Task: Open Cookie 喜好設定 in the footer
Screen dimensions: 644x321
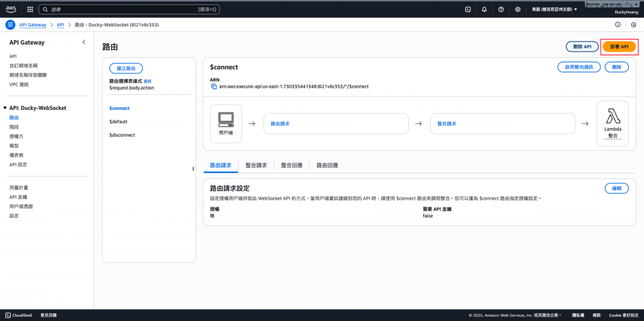Action: point(623,315)
